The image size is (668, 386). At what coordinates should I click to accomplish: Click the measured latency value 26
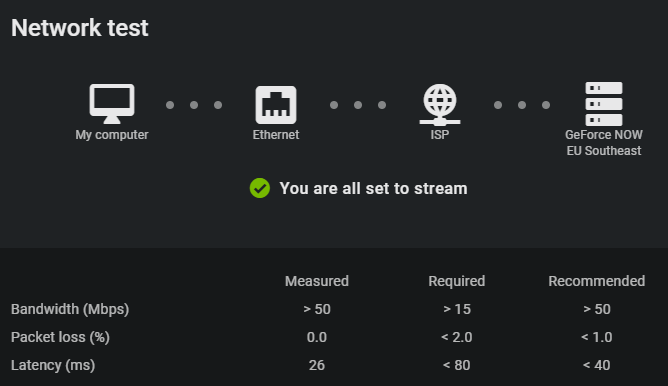point(317,366)
